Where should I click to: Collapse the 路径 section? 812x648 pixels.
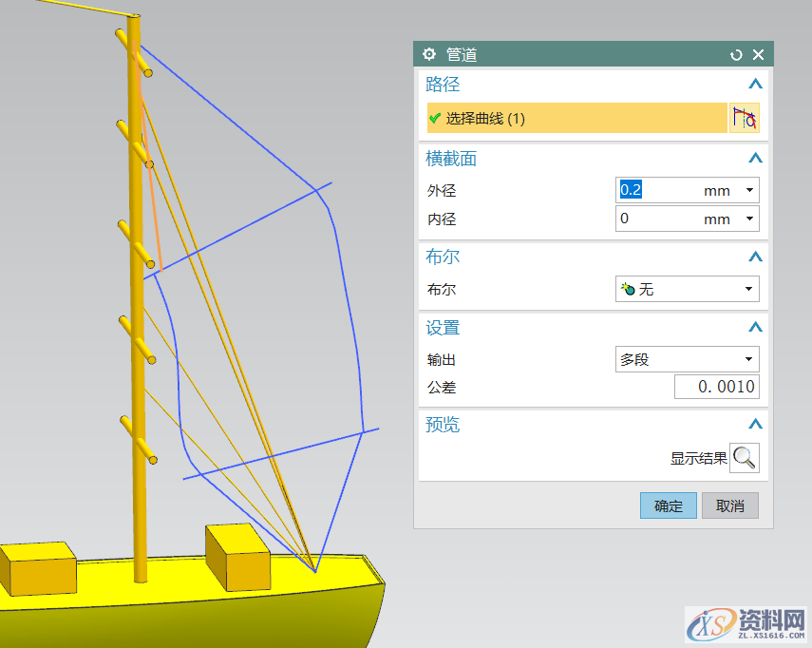[x=755, y=84]
